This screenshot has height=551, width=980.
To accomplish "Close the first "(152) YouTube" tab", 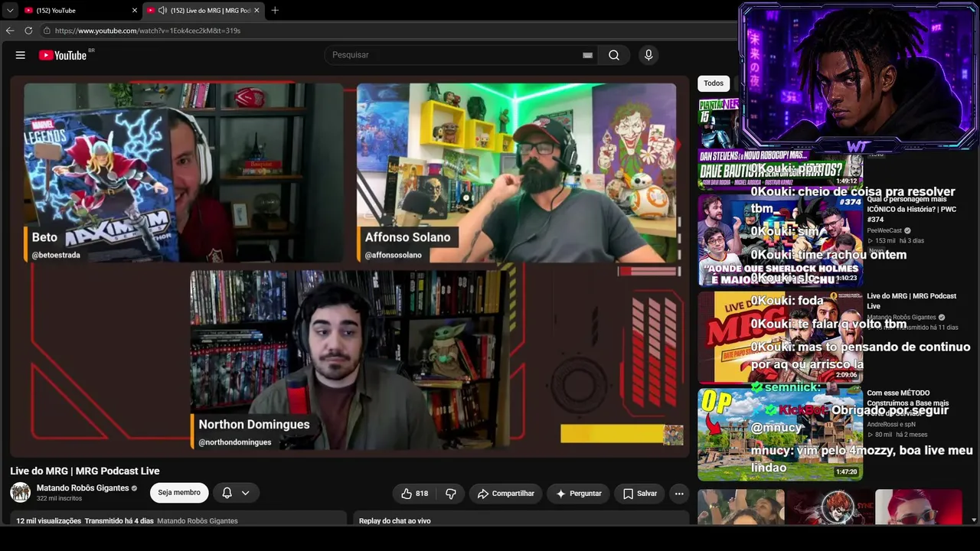I will coord(135,11).
